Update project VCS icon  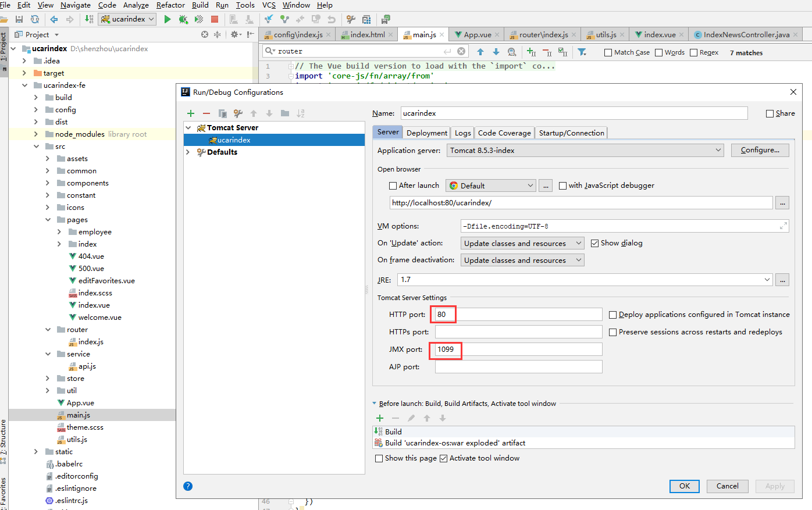[x=269, y=19]
